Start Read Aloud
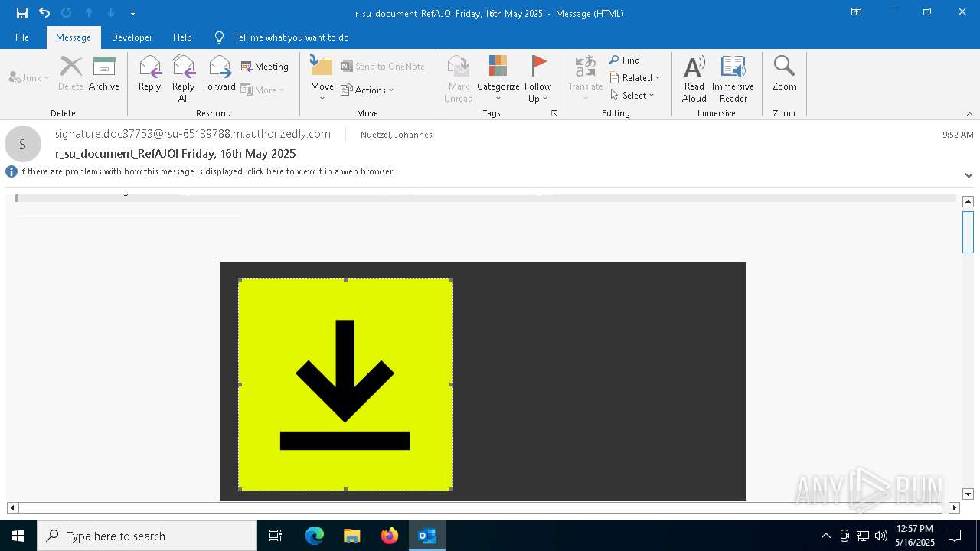Screen dimensions: 980x551 pyautogui.click(x=694, y=78)
